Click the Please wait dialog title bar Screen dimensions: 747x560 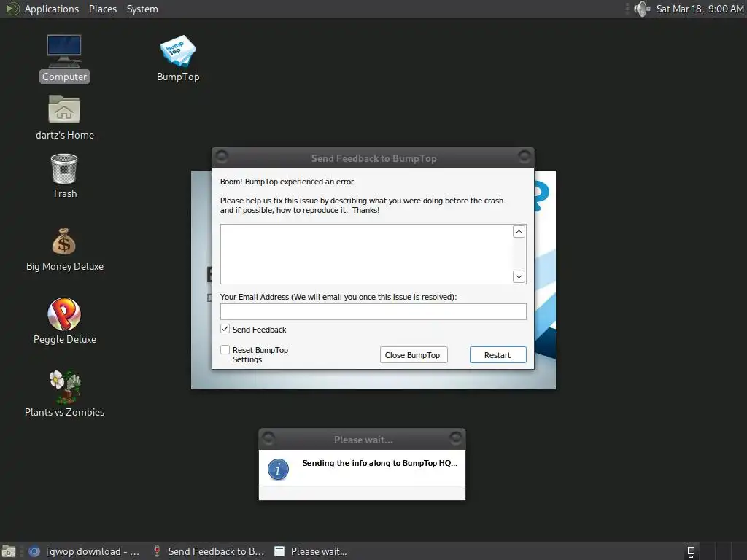coord(363,440)
